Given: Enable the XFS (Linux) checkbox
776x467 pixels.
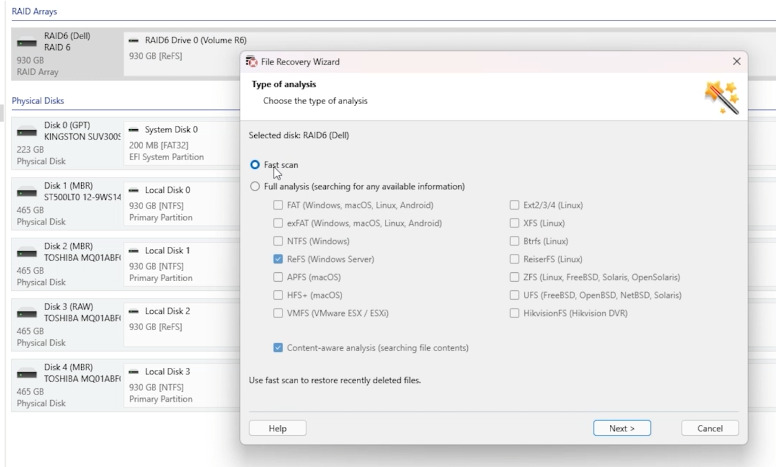Looking at the screenshot, I should tap(515, 223).
